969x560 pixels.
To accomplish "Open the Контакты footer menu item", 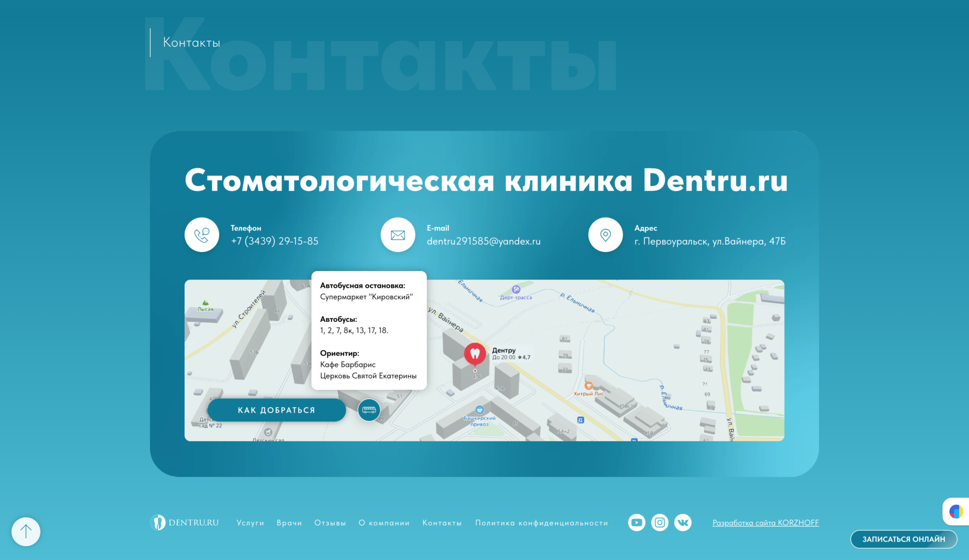I will coord(442,523).
